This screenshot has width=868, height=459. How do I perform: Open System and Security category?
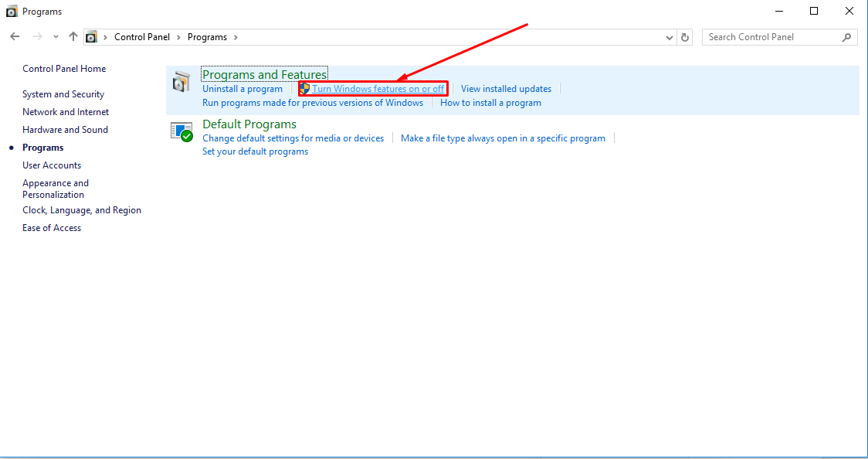63,94
